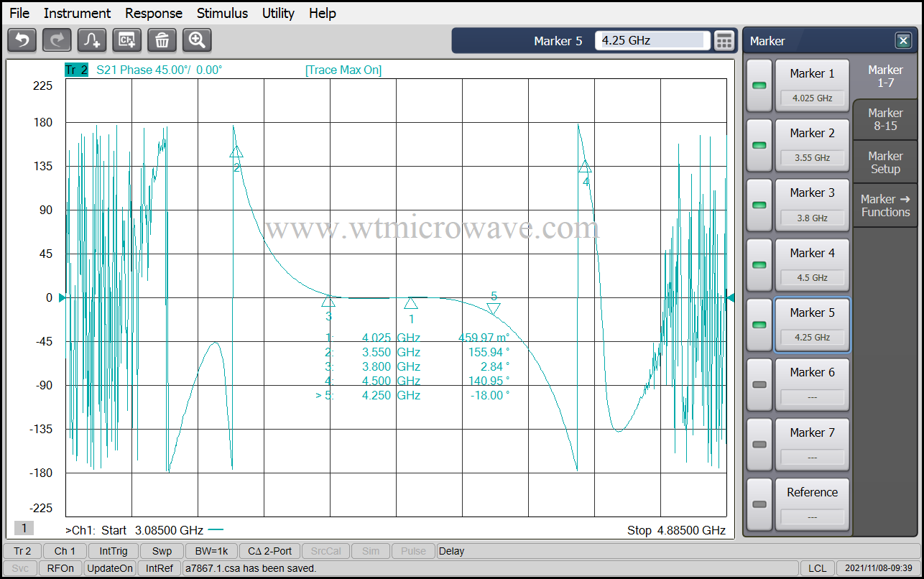Screen dimensions: 924x579
Task: Switch to the Marker 8-15 tab
Action: point(884,119)
